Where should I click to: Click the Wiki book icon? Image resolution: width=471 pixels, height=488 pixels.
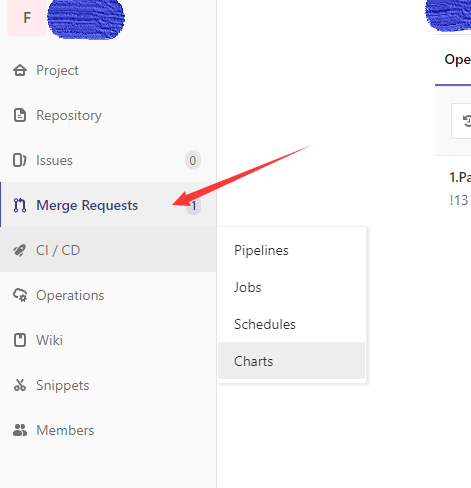click(20, 340)
